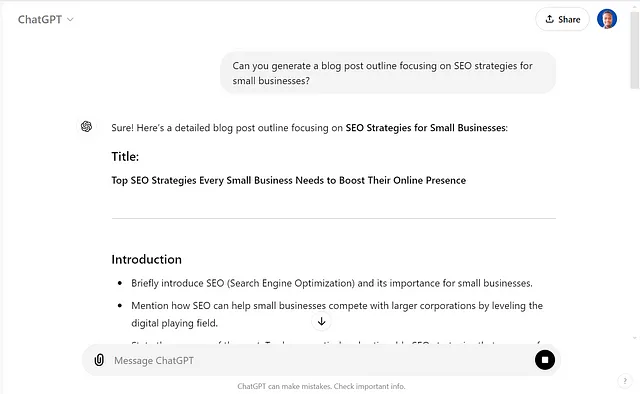Attach a file using the paperclip icon

click(x=99, y=360)
